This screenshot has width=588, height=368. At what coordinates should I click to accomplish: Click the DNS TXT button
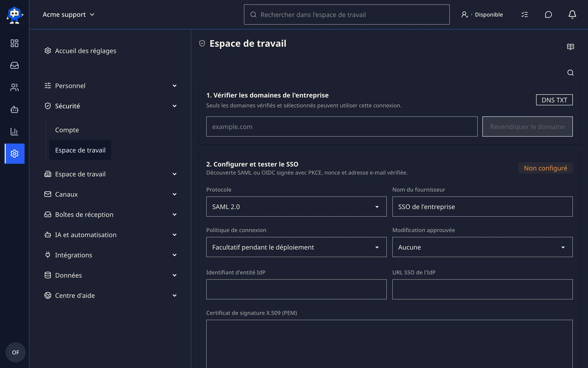[554, 100]
